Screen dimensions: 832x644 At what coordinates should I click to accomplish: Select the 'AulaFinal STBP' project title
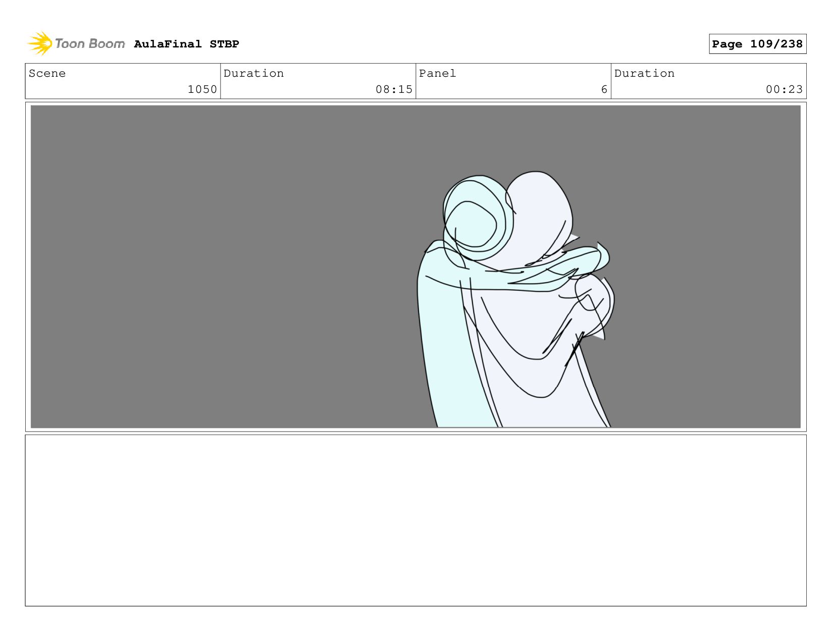(x=186, y=44)
